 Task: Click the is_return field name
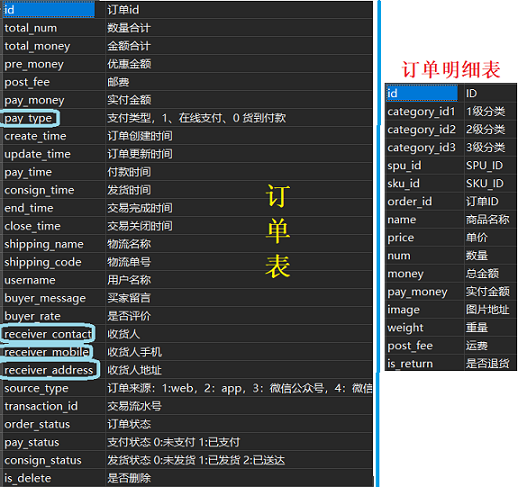(x=410, y=364)
